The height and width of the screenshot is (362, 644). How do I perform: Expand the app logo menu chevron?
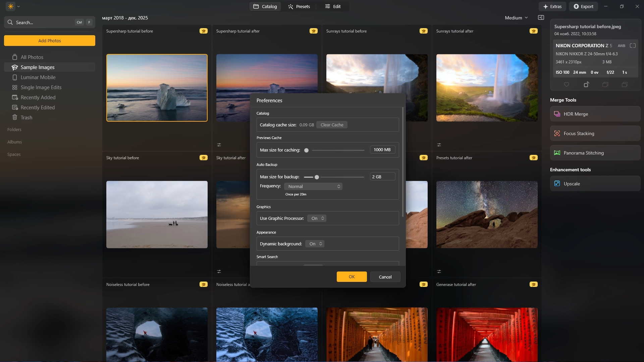click(18, 6)
